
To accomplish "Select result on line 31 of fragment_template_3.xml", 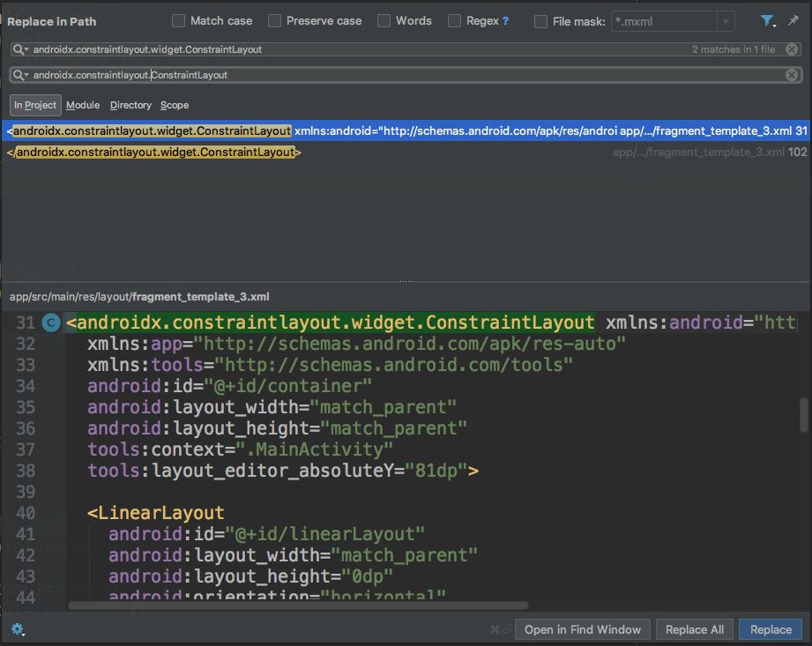I will point(406,130).
